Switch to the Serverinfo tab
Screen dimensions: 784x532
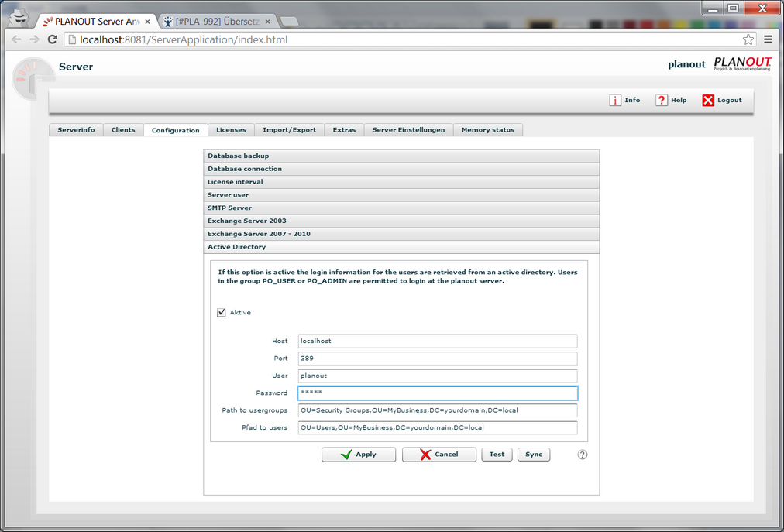click(76, 130)
